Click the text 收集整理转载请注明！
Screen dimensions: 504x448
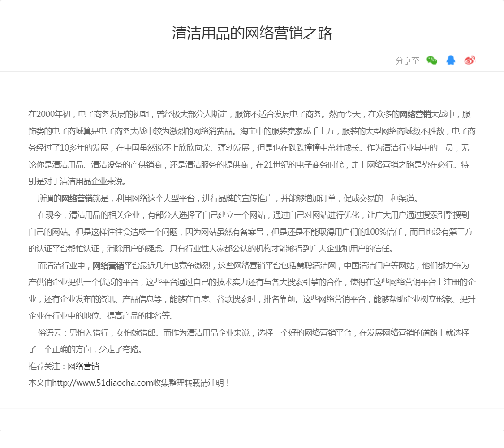[192, 383]
